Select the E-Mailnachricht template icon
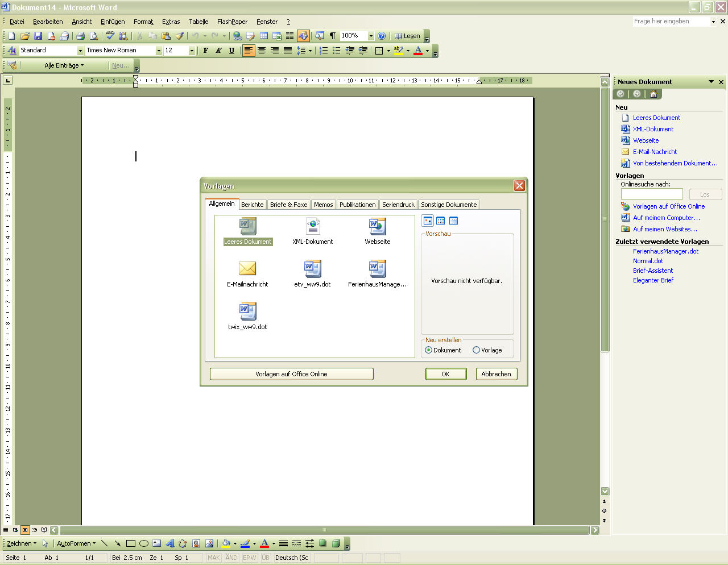This screenshot has height=565, width=728. (x=247, y=269)
